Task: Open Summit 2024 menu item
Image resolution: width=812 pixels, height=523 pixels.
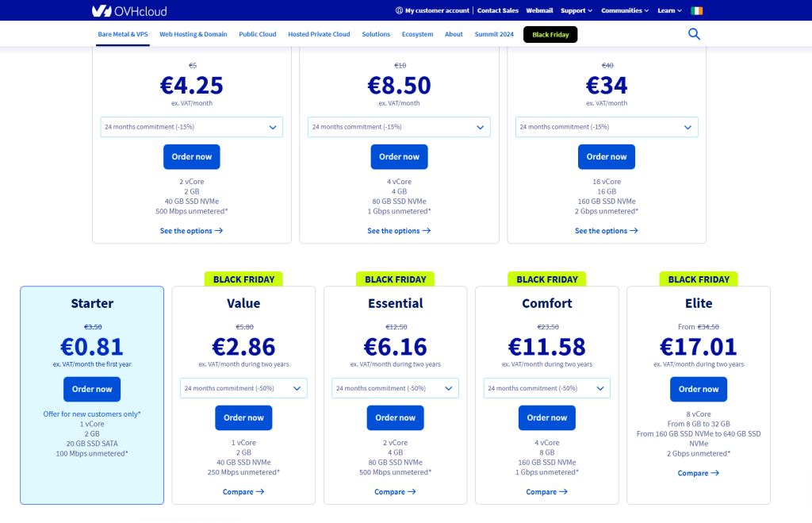Action: tap(494, 34)
